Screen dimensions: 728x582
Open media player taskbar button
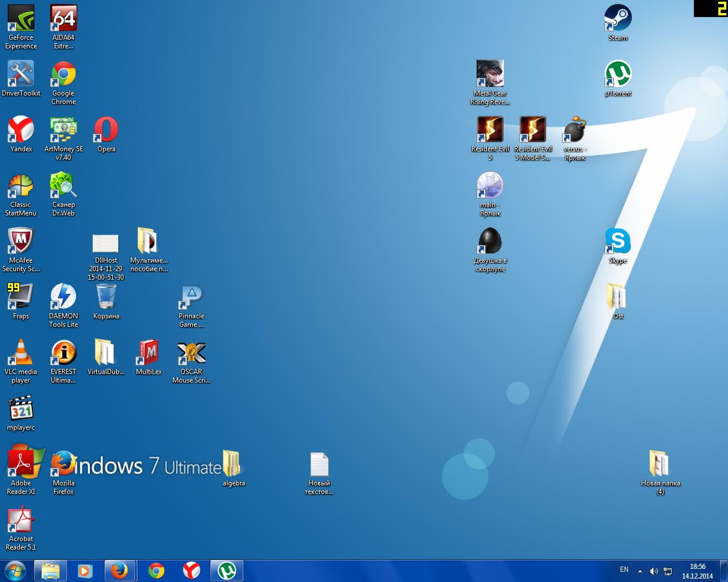point(85,571)
